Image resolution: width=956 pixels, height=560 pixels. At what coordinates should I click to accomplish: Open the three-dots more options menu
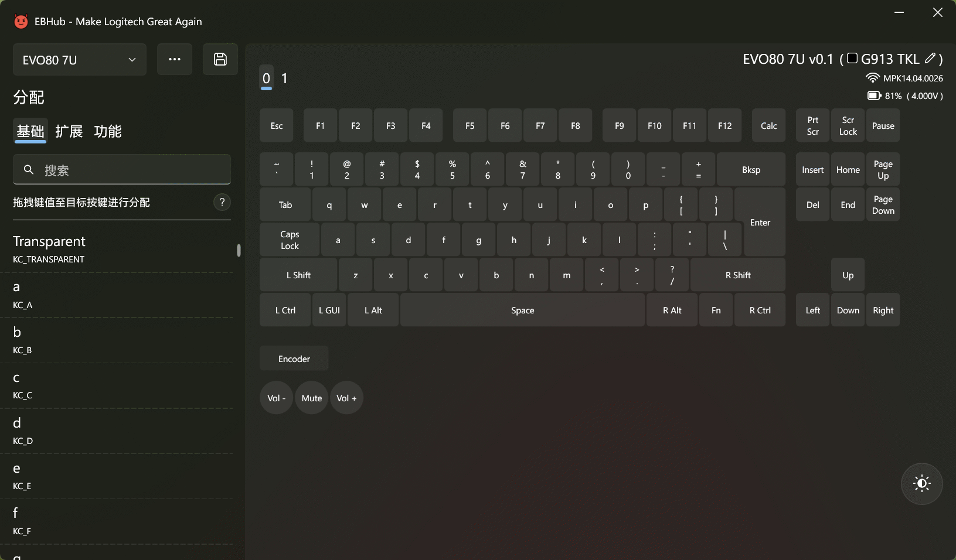(x=175, y=59)
